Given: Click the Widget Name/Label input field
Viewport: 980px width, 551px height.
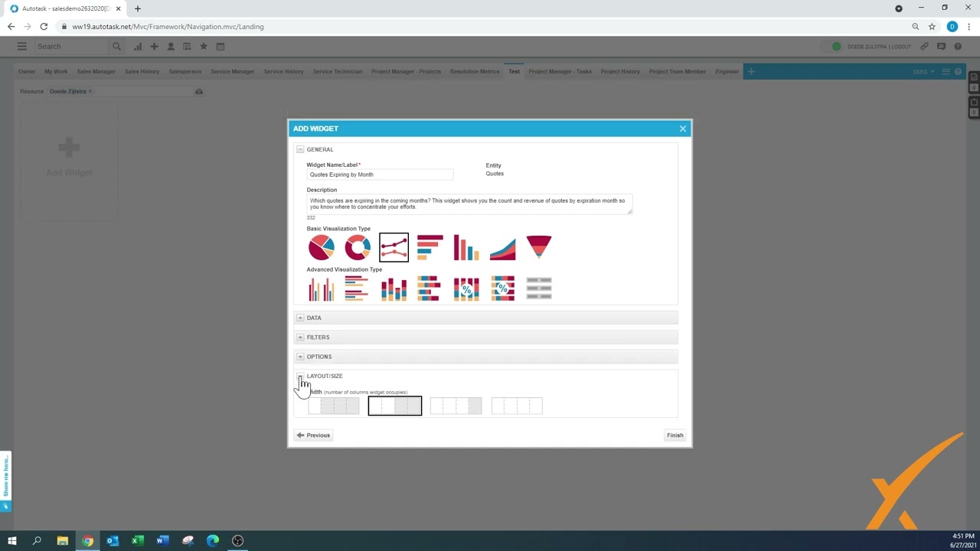Looking at the screenshot, I should click(380, 174).
